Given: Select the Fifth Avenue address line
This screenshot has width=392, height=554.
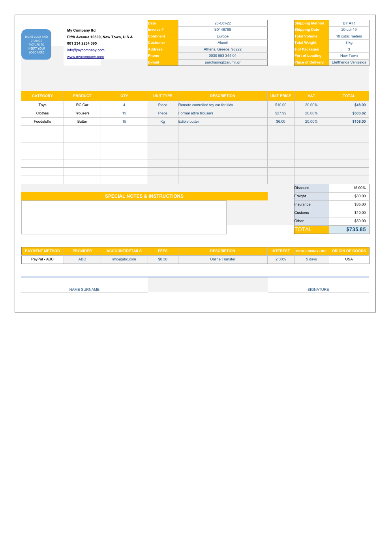Looking at the screenshot, I should coord(100,37).
